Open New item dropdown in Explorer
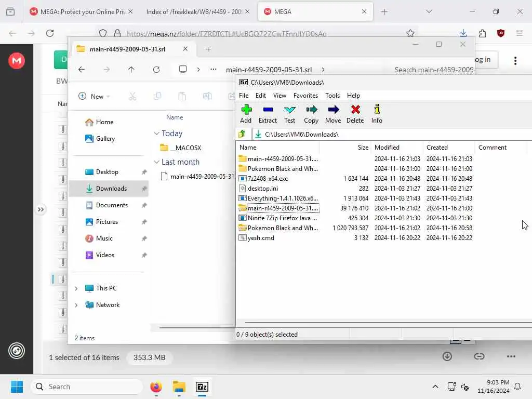Screen dimensions: 532x399 click(x=94, y=96)
